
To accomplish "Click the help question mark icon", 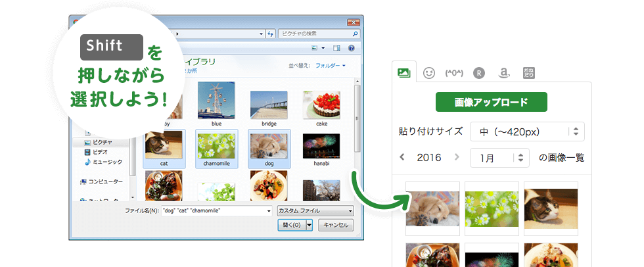I will click(x=351, y=48).
